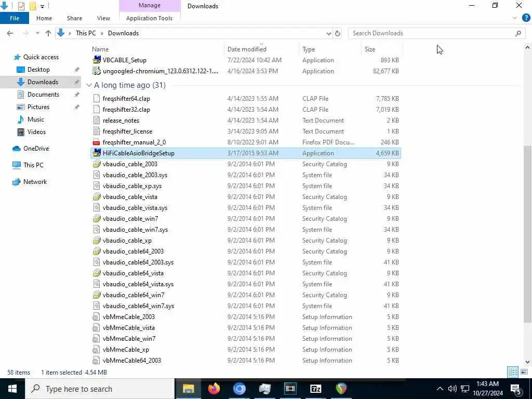Click the Properties quick access icon
The width and height of the screenshot is (532, 399).
pos(21,6)
